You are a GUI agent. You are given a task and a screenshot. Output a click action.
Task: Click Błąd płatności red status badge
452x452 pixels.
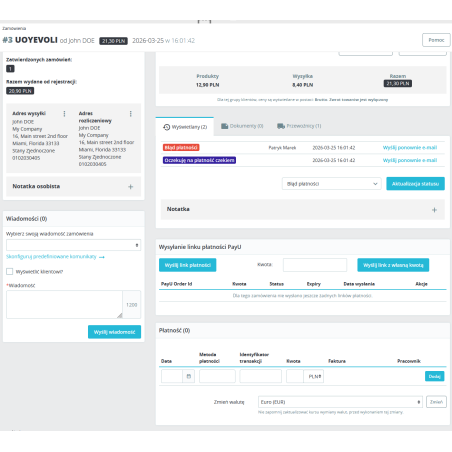click(x=181, y=147)
